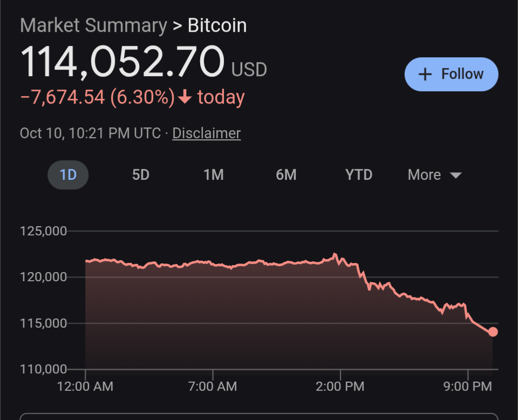Click the 12:00 AM axis label
Screen dimensions: 518x420
[85, 387]
